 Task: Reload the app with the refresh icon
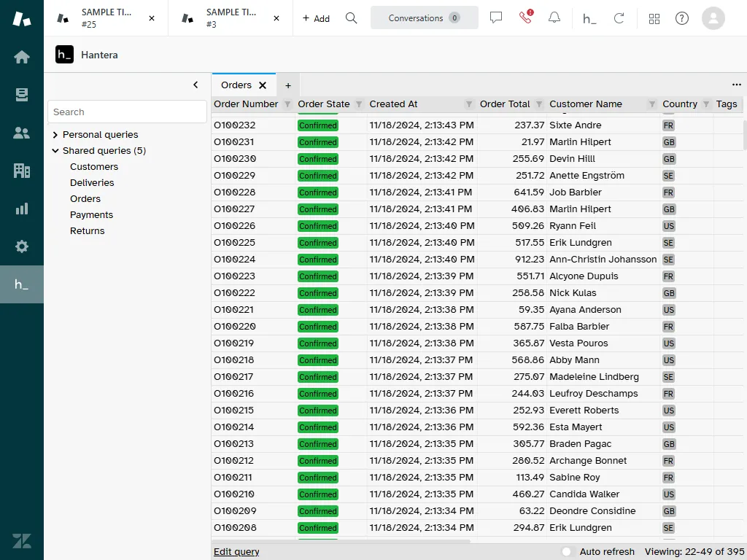pyautogui.click(x=619, y=18)
